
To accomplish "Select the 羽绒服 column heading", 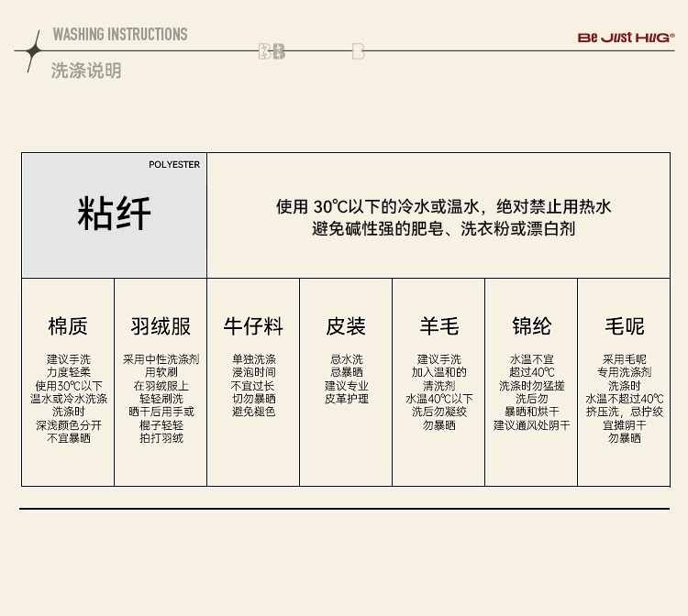I will coord(161,326).
